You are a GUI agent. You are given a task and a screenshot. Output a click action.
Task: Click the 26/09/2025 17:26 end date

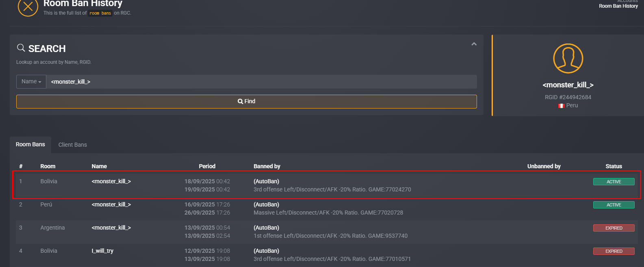point(207,213)
